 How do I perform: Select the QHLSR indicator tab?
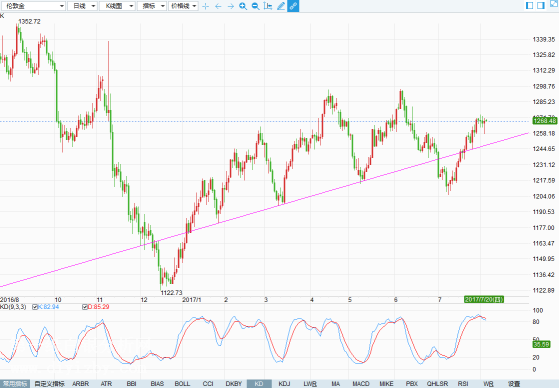pyautogui.click(x=437, y=384)
